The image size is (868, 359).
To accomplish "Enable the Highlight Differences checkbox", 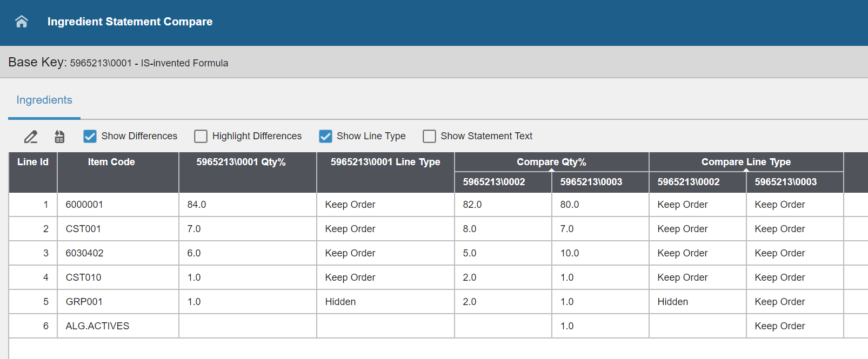I will (201, 136).
